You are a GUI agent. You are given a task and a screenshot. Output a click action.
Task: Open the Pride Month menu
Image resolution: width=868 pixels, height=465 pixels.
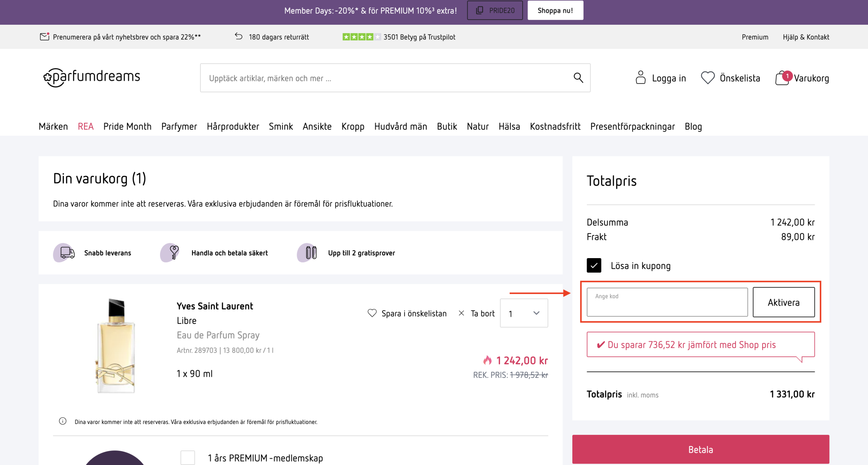click(127, 127)
